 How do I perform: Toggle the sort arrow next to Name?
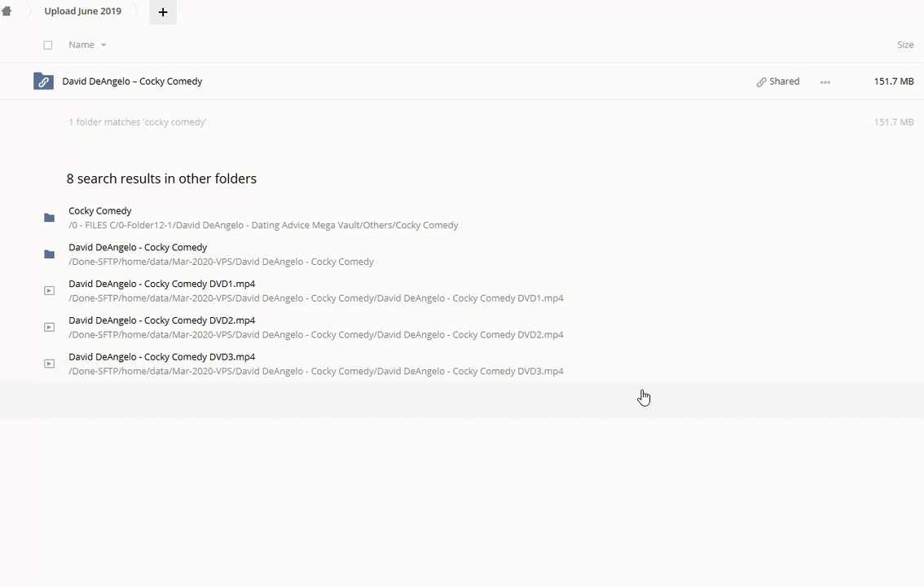(103, 46)
